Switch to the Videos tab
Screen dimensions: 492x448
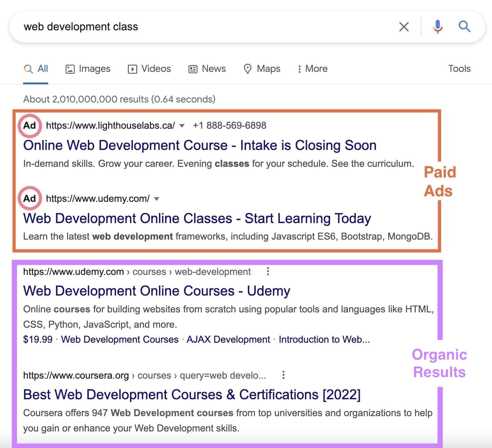149,69
